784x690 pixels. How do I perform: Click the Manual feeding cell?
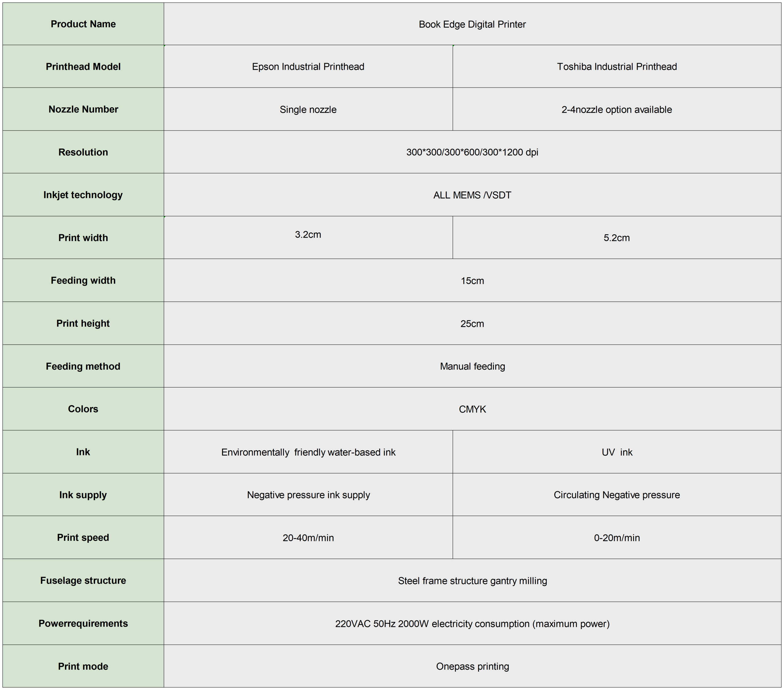coord(472,366)
